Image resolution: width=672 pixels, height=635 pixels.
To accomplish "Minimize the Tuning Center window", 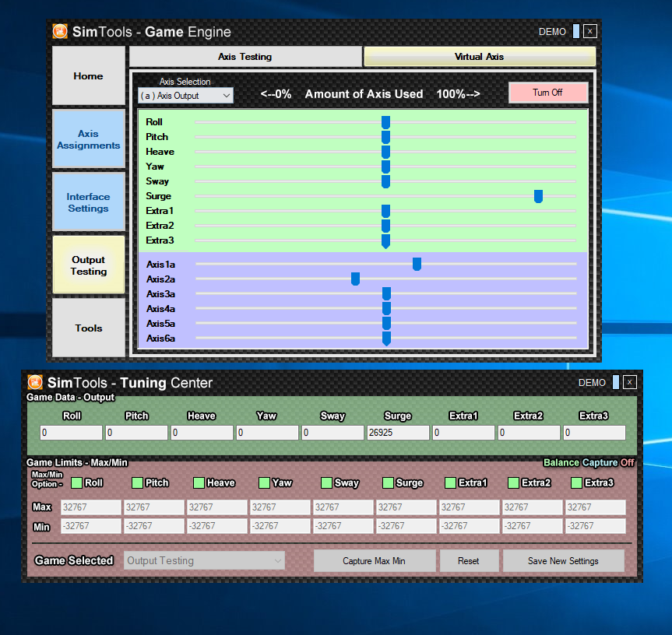I will click(x=616, y=382).
